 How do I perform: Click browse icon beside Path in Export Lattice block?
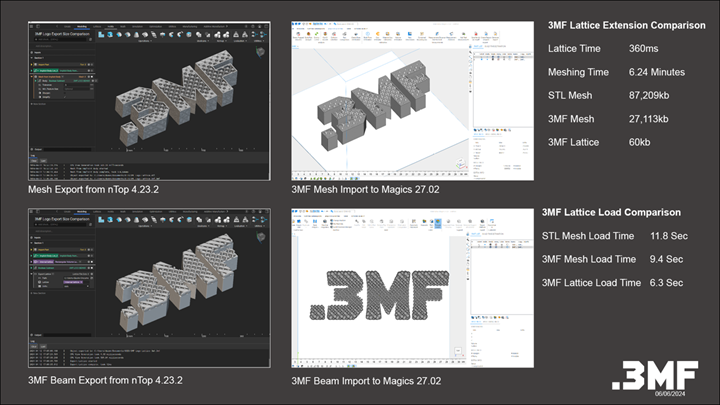point(92,278)
